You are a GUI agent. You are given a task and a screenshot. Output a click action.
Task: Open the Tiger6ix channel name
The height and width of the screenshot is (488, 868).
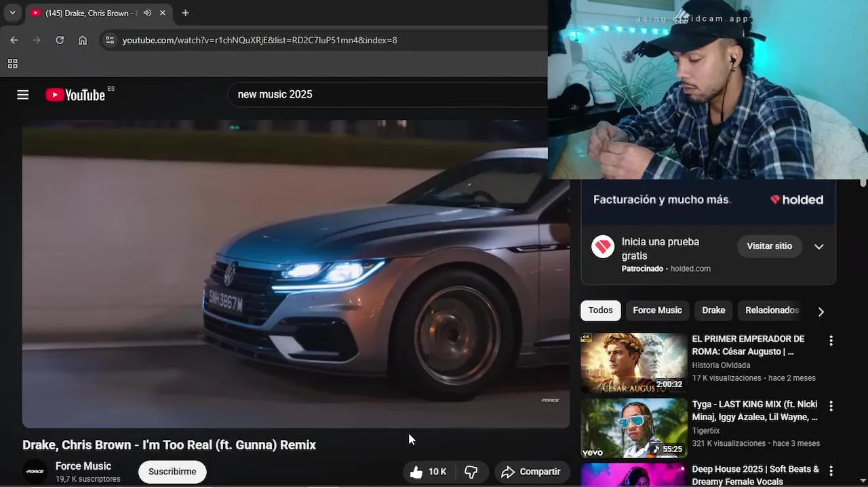(706, 430)
